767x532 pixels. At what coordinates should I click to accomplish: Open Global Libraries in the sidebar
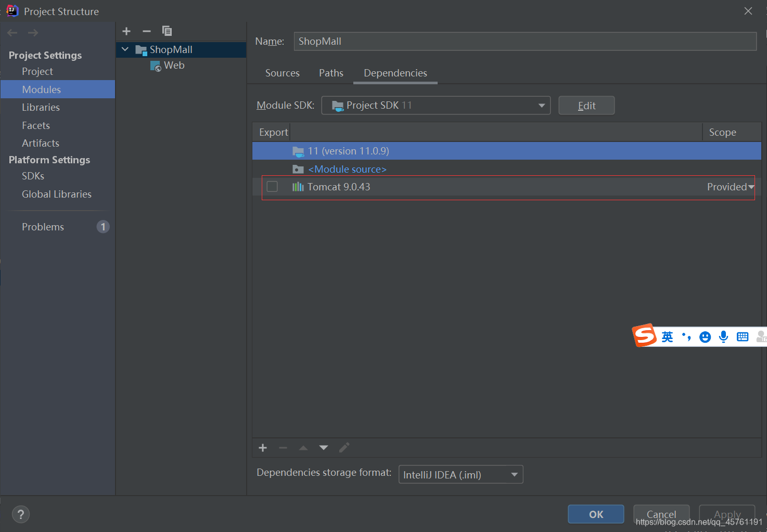(x=57, y=194)
